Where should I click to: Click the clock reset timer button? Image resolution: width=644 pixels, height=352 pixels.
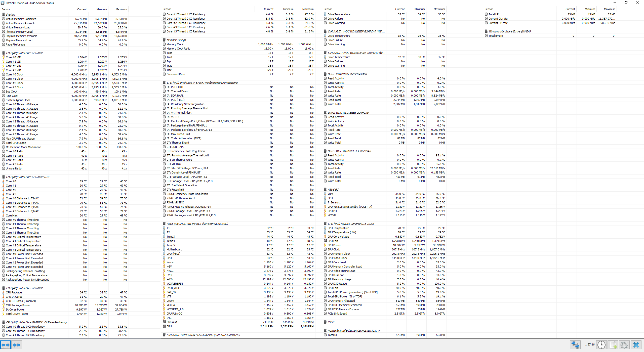tap(601, 345)
